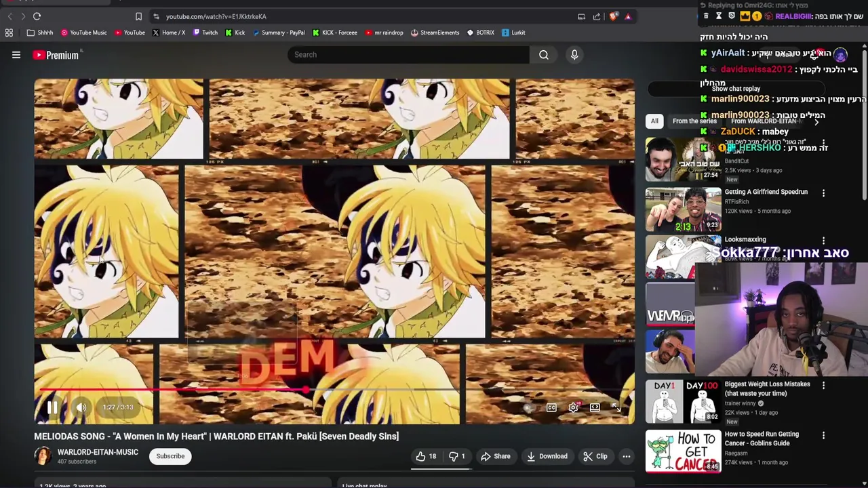This screenshot has width=868, height=488.
Task: Click the address bar URL
Action: pyautogui.click(x=216, y=16)
